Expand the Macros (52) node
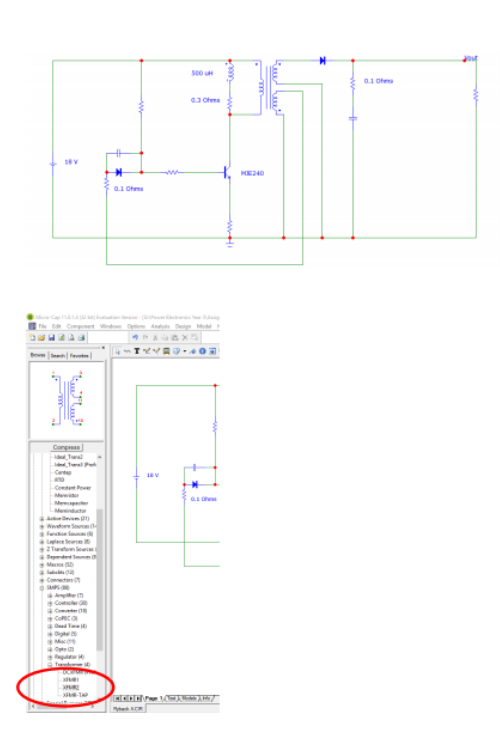The image size is (500, 750). pos(42,564)
